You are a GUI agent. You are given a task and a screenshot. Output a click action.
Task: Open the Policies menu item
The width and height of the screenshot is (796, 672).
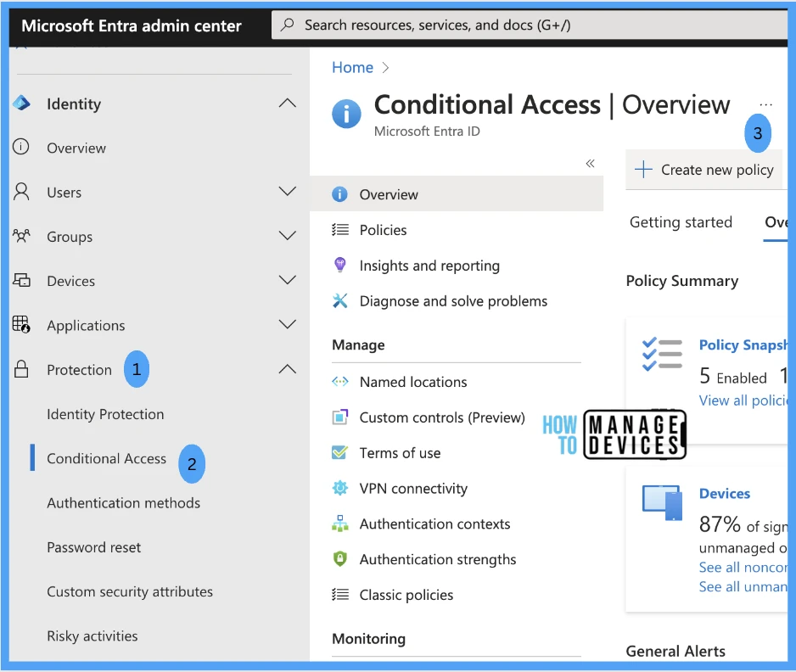383,230
